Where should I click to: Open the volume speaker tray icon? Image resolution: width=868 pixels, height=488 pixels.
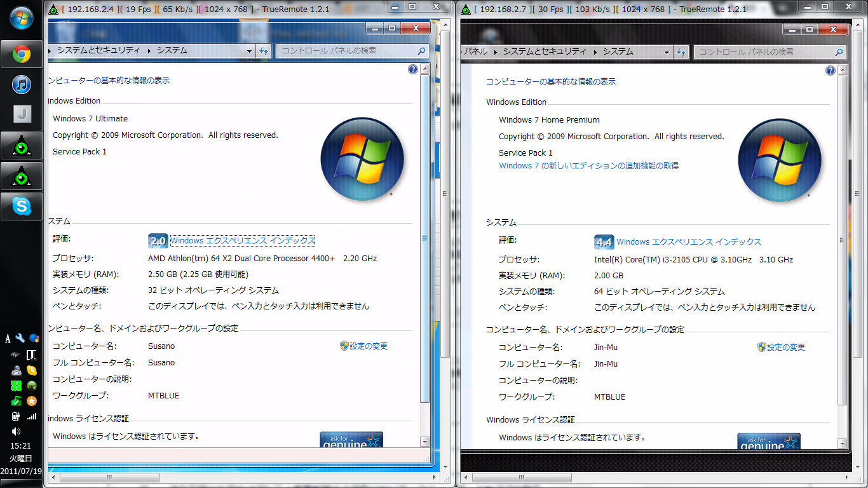[17, 431]
